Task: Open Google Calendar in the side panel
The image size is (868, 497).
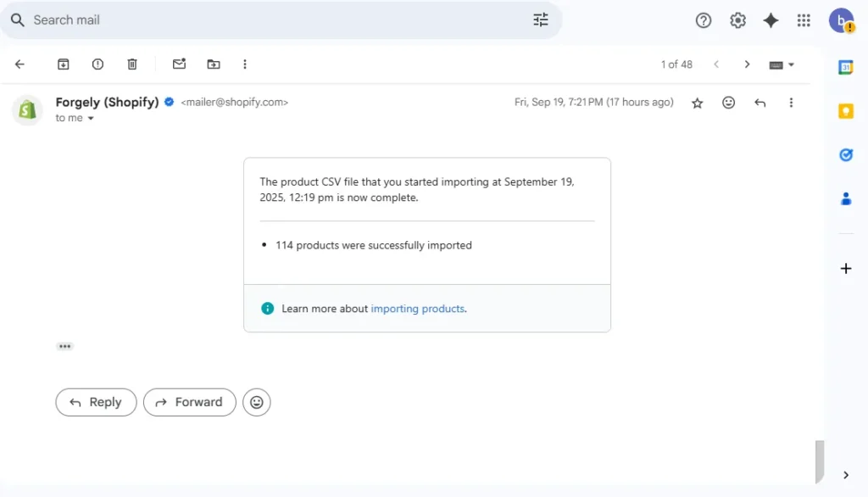Action: pos(845,66)
